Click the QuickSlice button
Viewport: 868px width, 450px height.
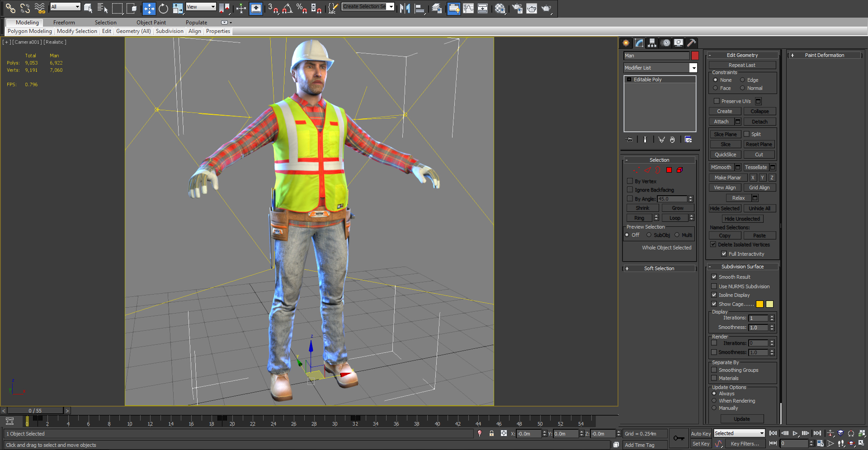click(x=725, y=155)
